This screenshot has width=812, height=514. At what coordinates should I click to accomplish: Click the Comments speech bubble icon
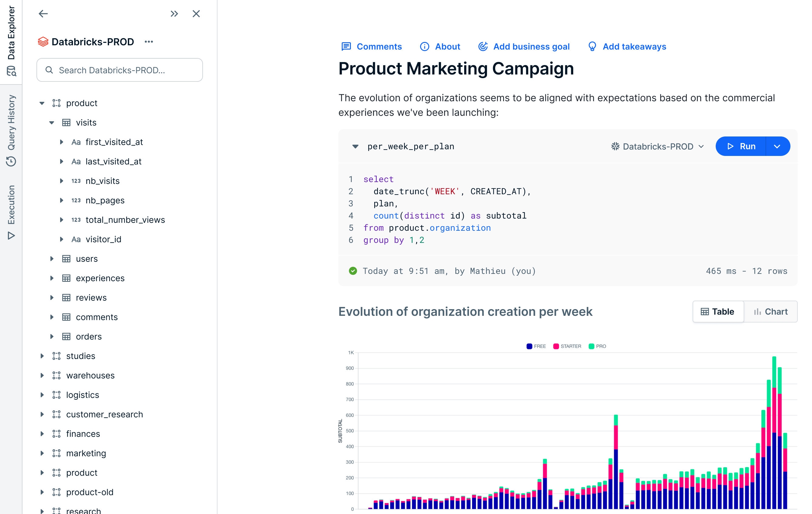tap(346, 47)
